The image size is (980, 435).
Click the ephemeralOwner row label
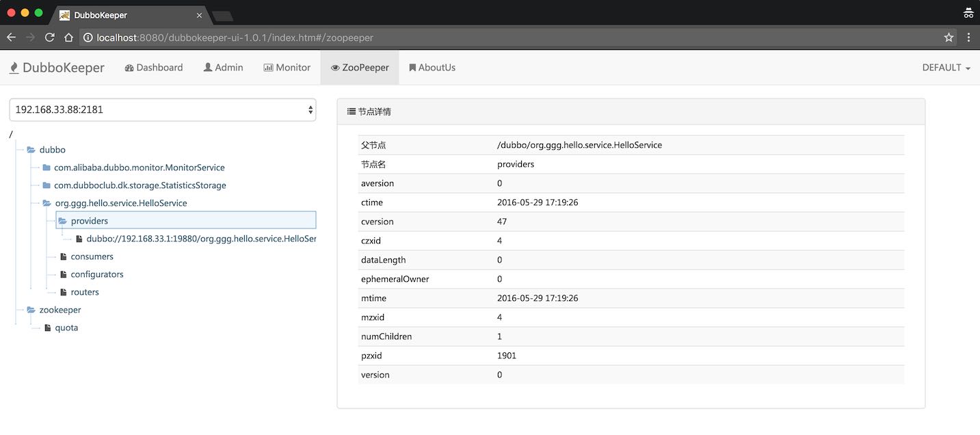[x=395, y=279]
